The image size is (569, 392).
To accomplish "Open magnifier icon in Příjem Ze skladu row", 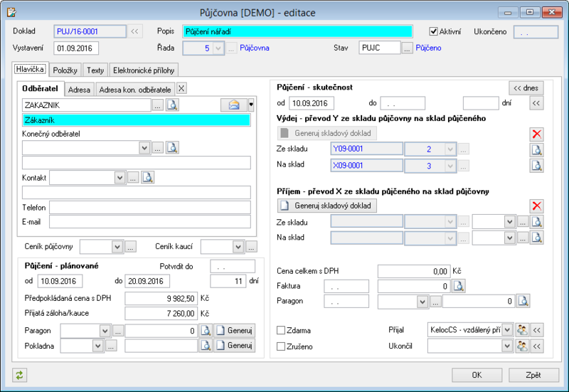I will point(537,222).
